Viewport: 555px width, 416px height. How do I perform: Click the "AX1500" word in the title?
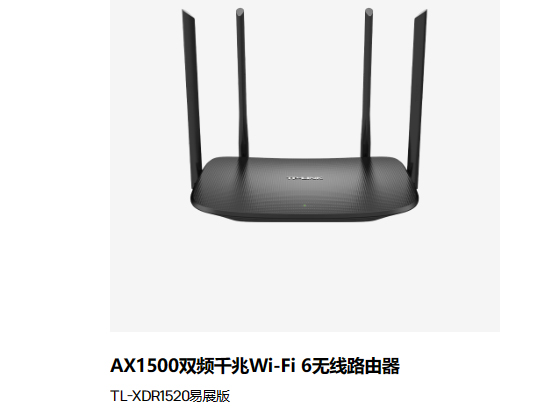click(x=144, y=366)
